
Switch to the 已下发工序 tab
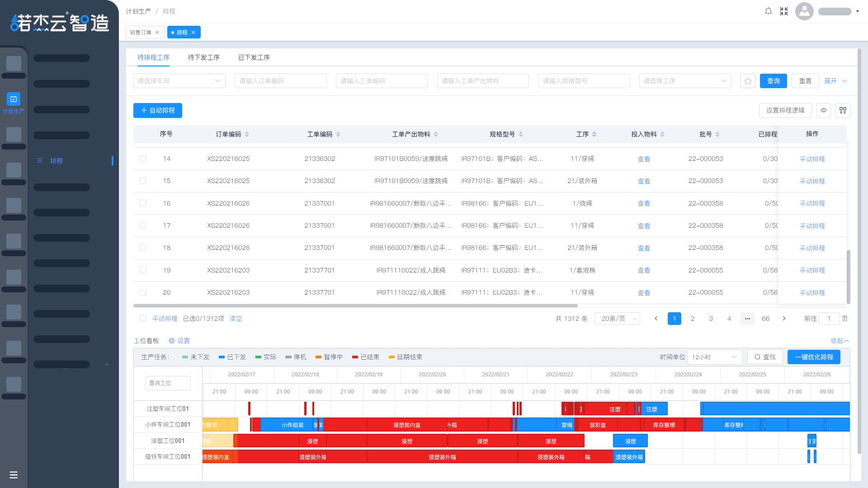pyautogui.click(x=254, y=57)
